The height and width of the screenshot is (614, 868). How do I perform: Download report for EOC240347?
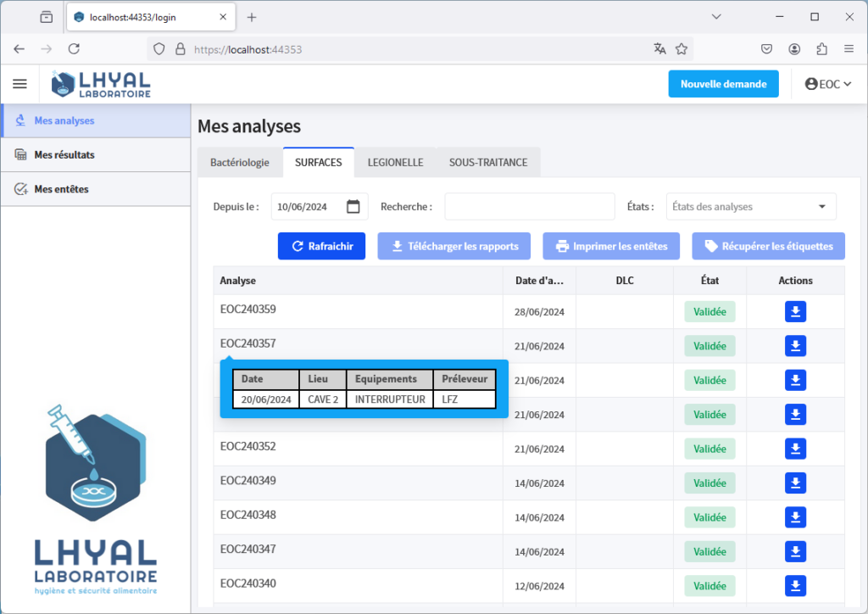795,552
